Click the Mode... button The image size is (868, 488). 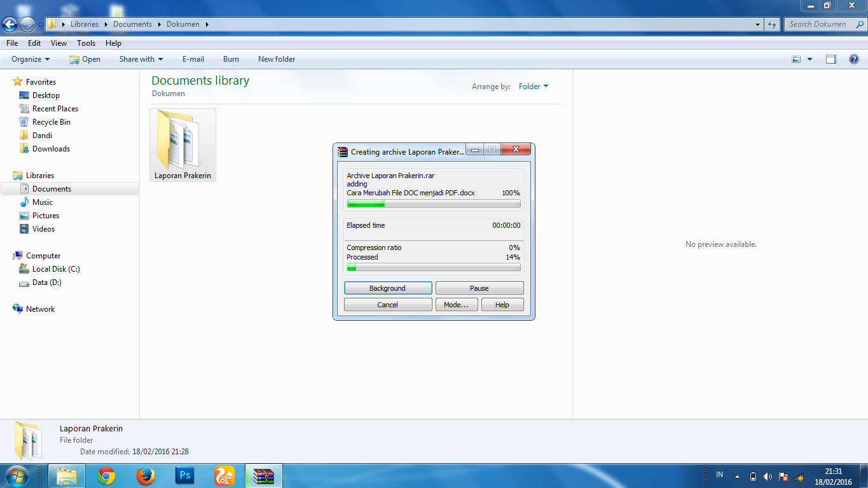(456, 305)
